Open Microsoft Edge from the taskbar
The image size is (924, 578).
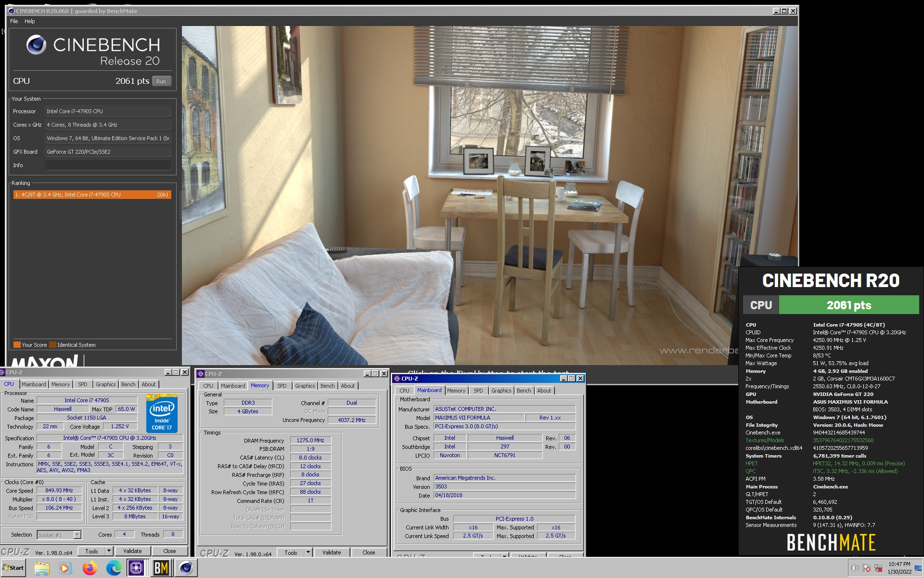tap(114, 568)
